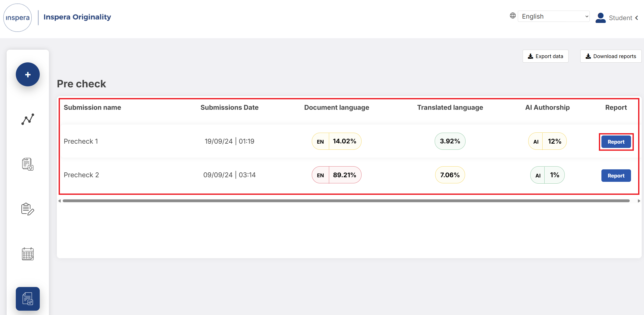Click the horizontal table scrollbar track
Image resolution: width=644 pixels, height=315 pixels.
[346, 201]
